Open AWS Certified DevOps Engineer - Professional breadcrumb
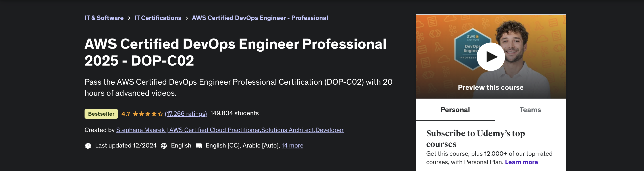This screenshot has height=171, width=644. [260, 18]
